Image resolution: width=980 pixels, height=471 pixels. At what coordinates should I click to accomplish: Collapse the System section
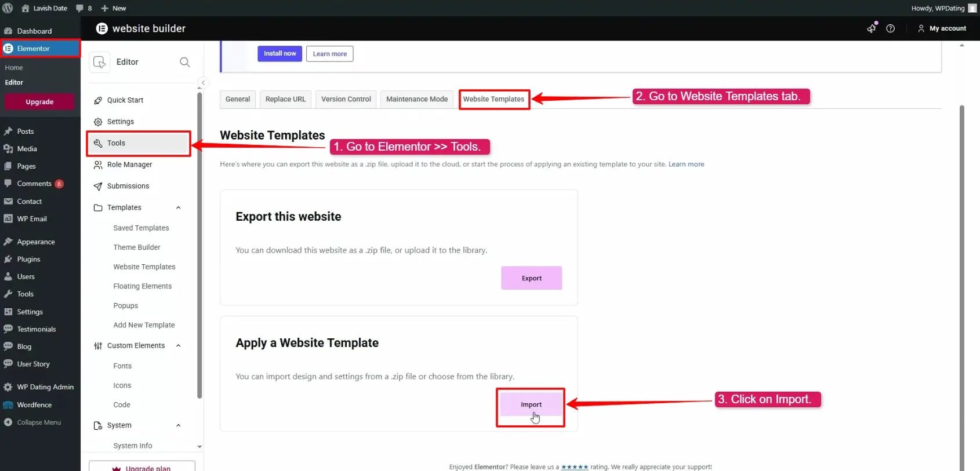click(178, 425)
